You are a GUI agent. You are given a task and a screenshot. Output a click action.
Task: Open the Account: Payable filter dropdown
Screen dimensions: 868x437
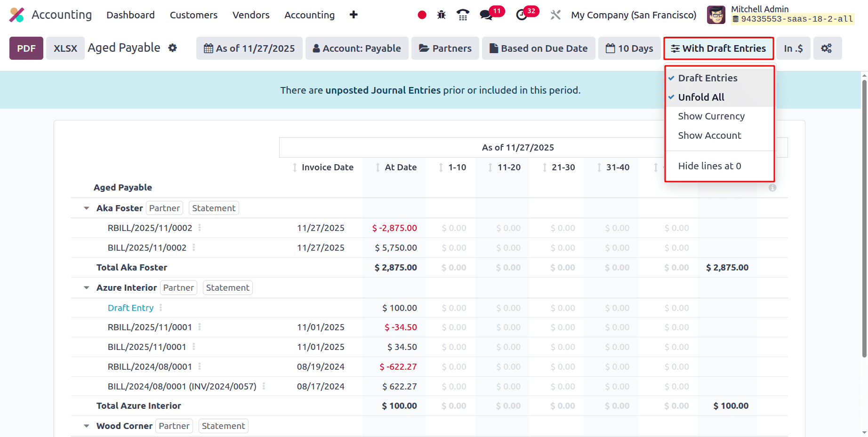pos(357,48)
